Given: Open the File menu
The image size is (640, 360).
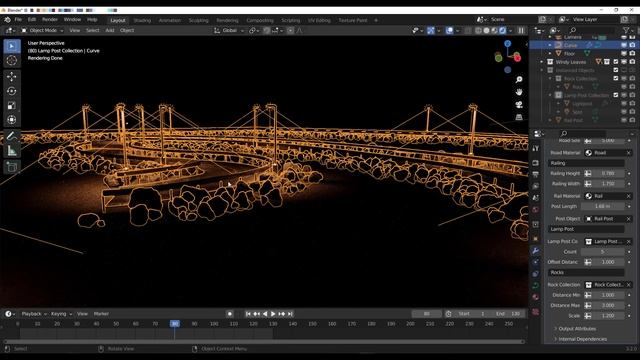Looking at the screenshot, I should point(18,20).
